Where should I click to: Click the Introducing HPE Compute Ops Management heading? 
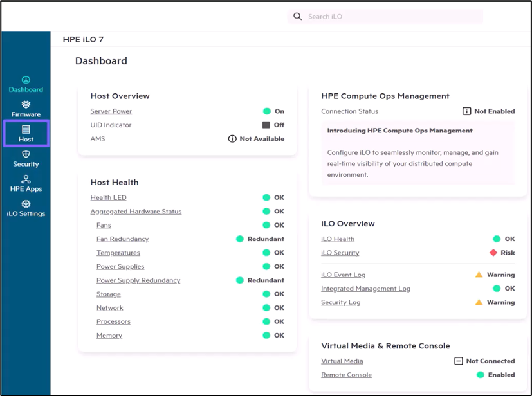point(399,130)
